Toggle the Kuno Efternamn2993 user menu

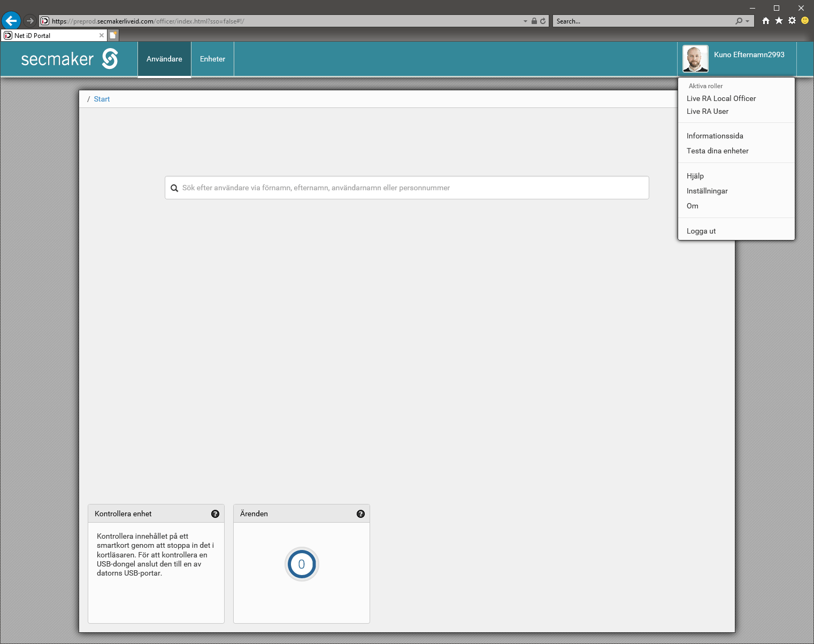point(749,55)
